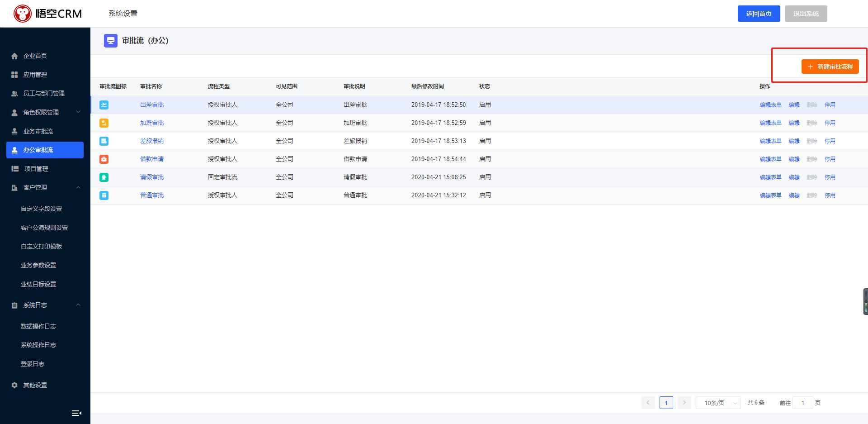Collapse the sidebar with bottom toggle icon
Screen dimensions: 868x424
(x=77, y=413)
